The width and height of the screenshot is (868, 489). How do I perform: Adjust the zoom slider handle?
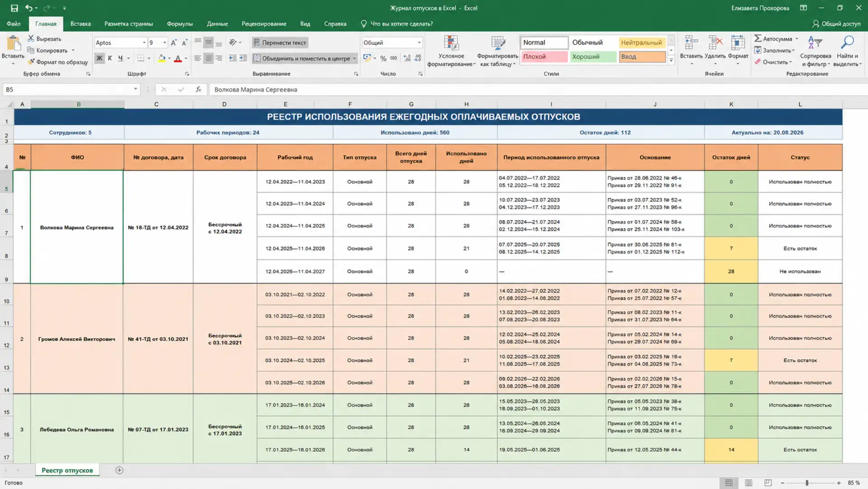[807, 483]
